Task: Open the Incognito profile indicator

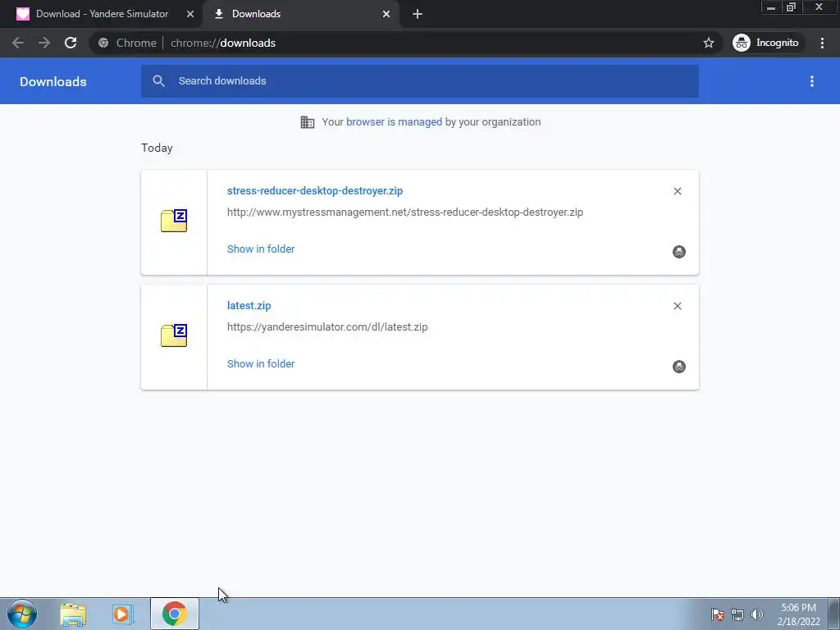Action: 768,43
